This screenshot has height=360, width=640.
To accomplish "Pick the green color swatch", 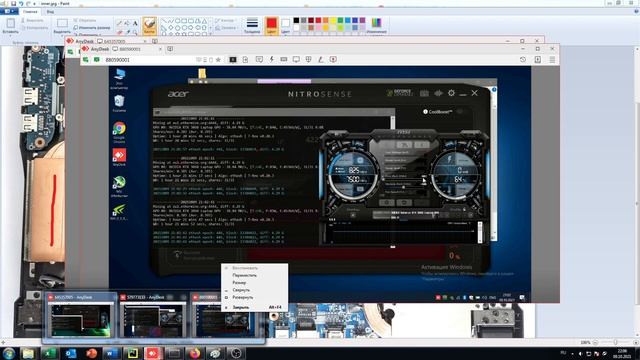I will coord(340,20).
